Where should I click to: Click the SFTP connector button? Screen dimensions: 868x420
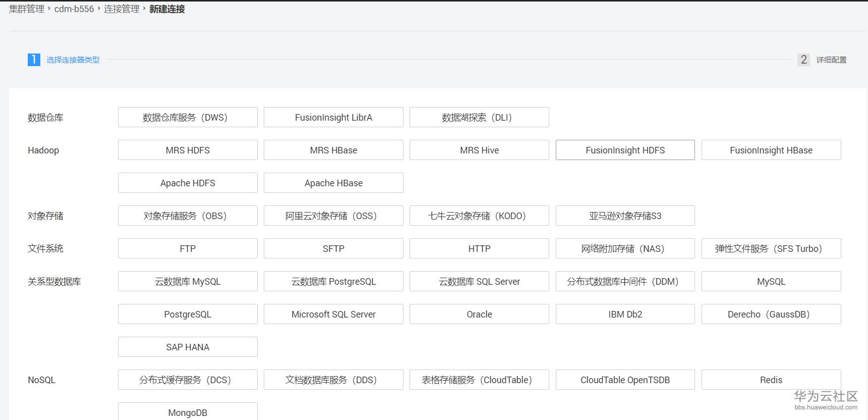tap(333, 248)
